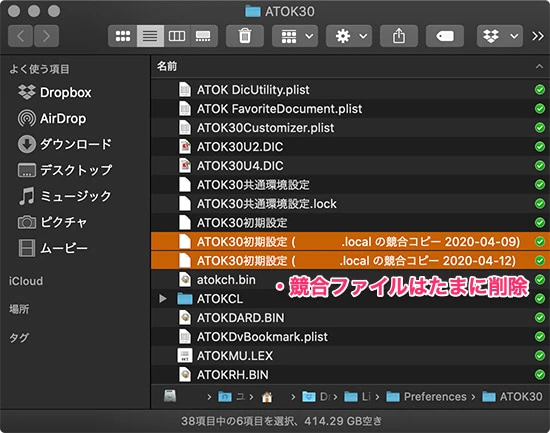This screenshot has width=550, height=433.
Task: Select ATOKDvBookmark.plist file
Action: [x=350, y=337]
